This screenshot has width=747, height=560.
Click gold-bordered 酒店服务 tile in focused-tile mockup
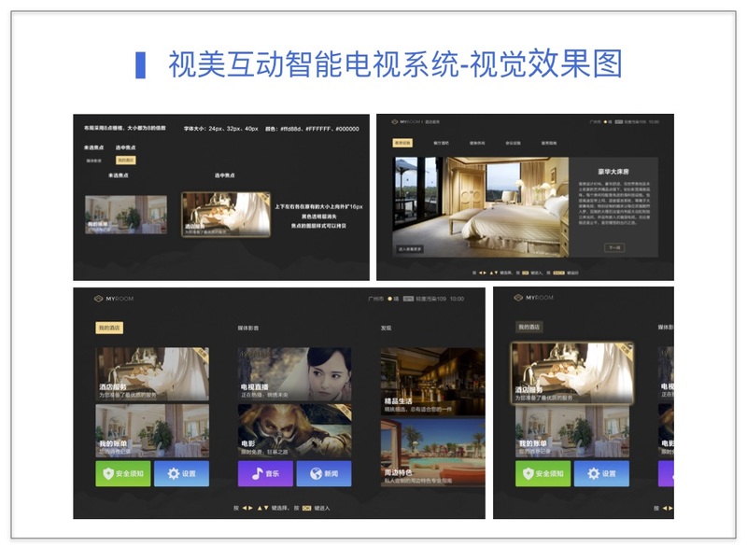572,372
